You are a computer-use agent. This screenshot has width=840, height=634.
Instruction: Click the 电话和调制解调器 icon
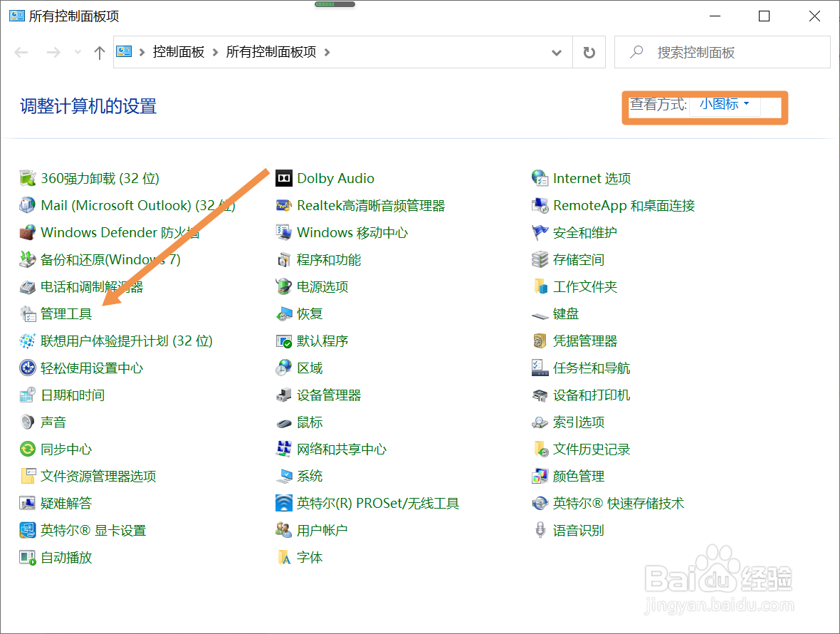pyautogui.click(x=27, y=286)
